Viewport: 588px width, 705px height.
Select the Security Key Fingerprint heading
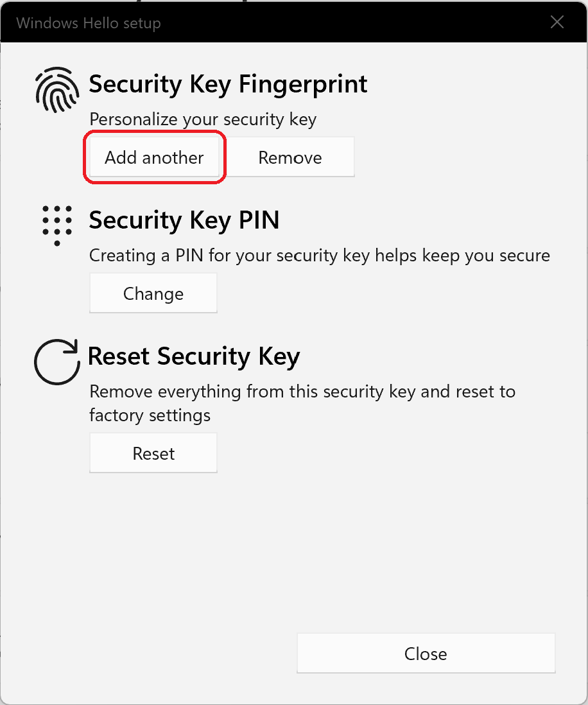click(x=228, y=85)
